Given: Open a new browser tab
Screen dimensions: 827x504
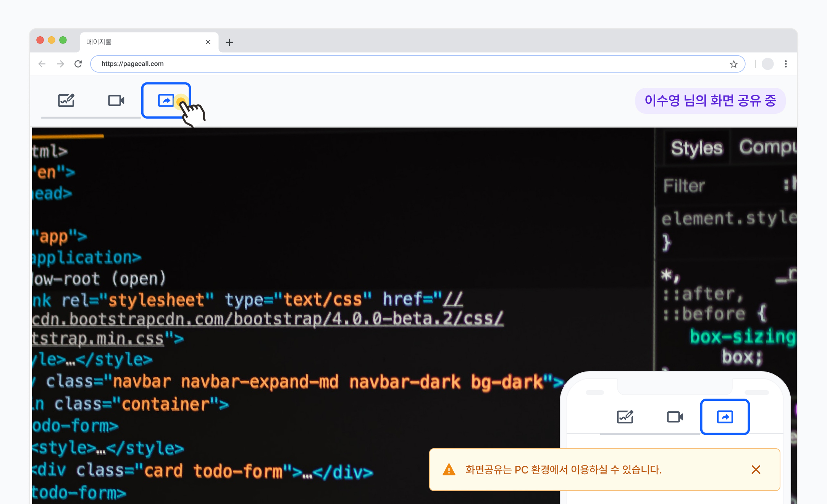Looking at the screenshot, I should click(x=229, y=42).
